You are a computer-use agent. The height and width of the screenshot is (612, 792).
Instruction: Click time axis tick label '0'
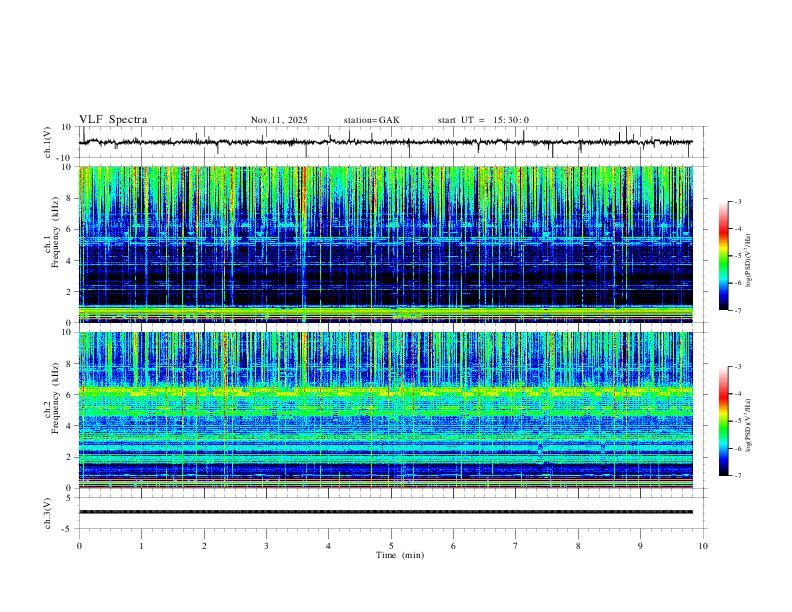coord(79,546)
